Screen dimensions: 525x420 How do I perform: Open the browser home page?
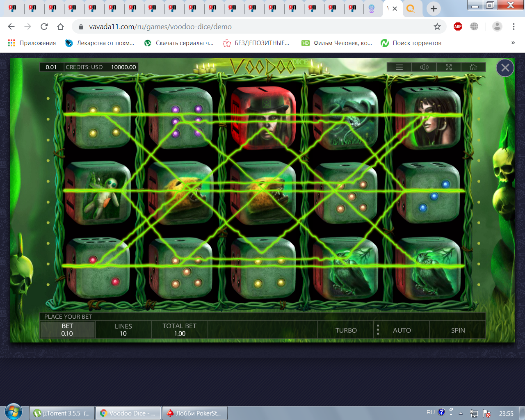[61, 27]
